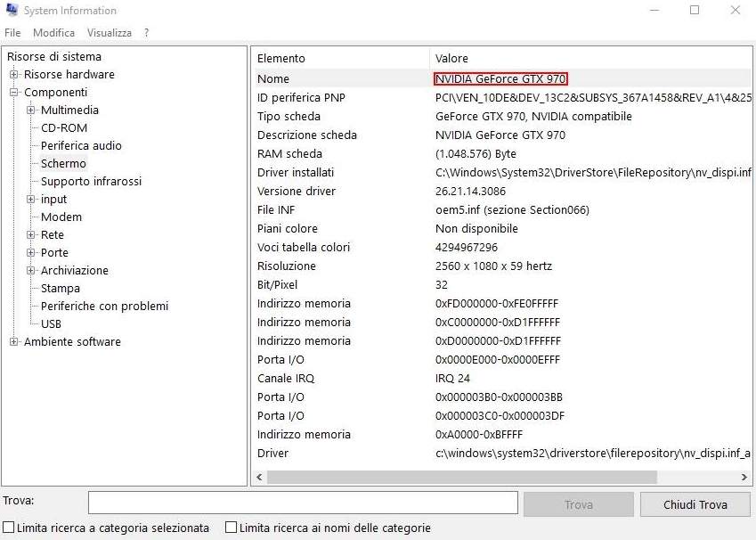Expand the Risorse hardware node
Viewport: 756px width, 540px height.
pyautogui.click(x=14, y=74)
